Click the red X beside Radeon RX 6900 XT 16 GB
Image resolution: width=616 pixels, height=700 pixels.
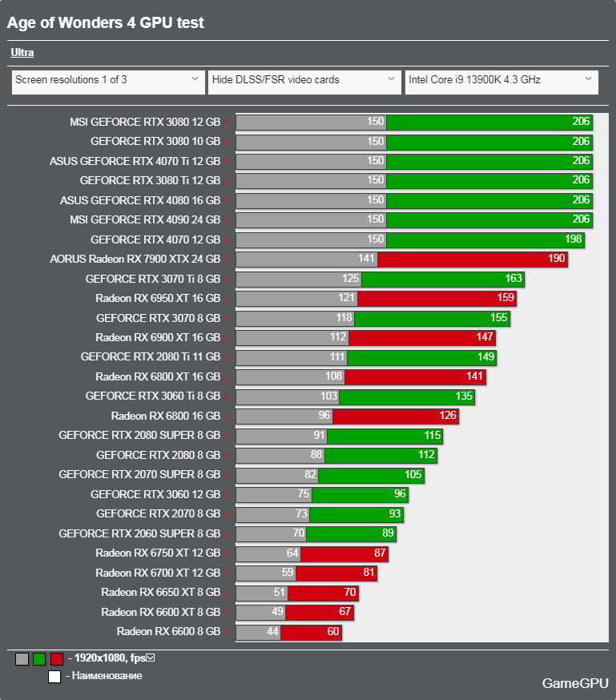[x=227, y=339]
